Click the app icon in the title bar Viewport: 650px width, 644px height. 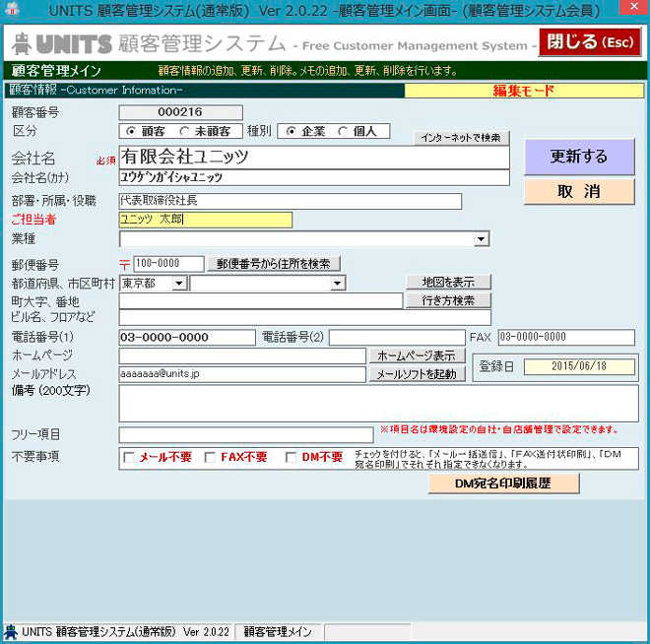coord(13,9)
